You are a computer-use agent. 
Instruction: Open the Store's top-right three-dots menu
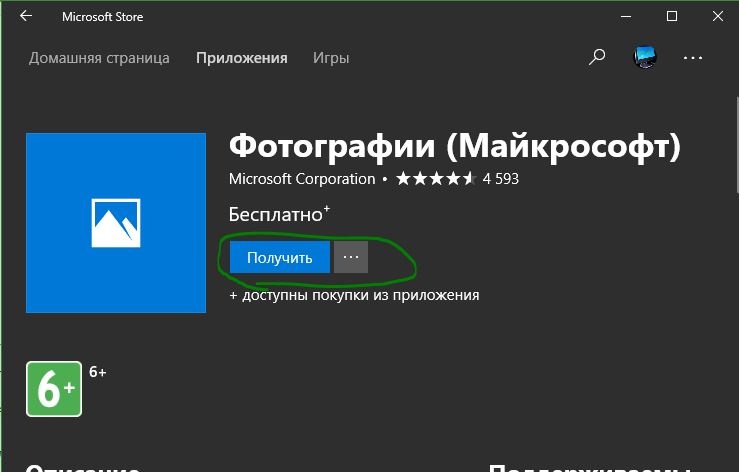coord(693,58)
